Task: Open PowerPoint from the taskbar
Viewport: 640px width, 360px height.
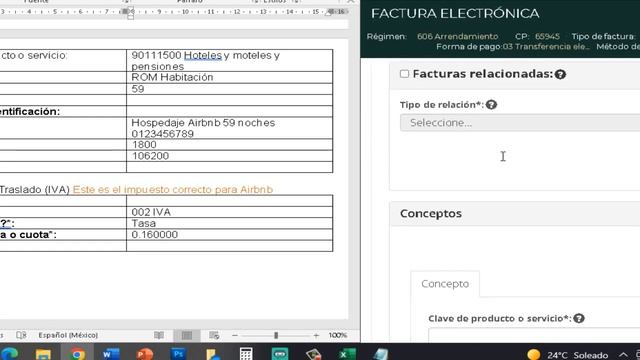Action: (144, 353)
